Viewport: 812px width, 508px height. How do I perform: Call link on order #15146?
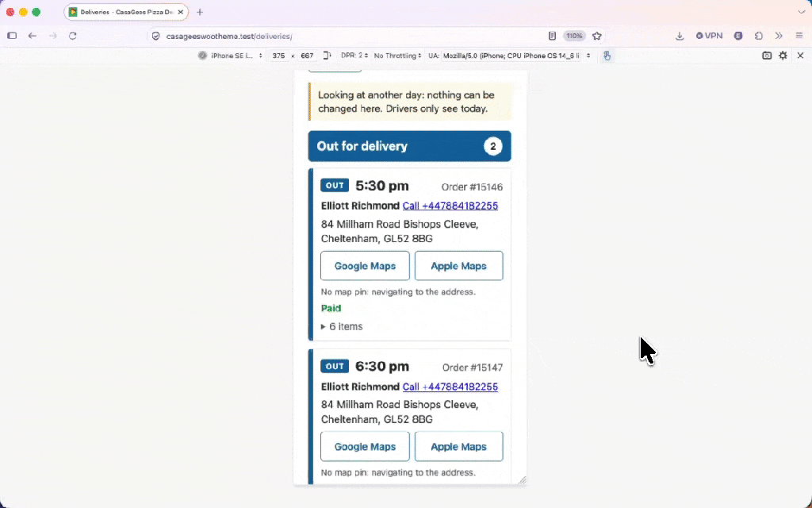[x=450, y=206]
